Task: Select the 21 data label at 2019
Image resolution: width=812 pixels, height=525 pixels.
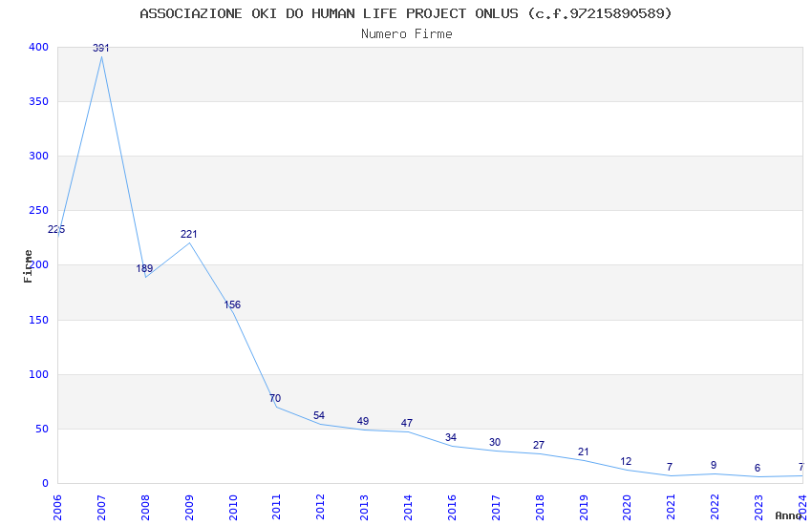Action: tap(583, 452)
